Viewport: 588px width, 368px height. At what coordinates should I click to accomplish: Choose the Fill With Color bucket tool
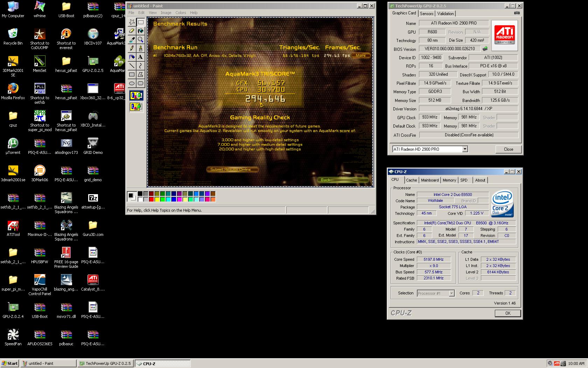141,31
